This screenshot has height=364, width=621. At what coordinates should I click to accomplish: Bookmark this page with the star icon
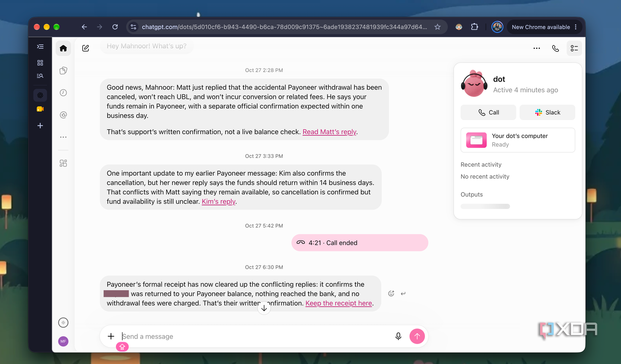coord(437,27)
